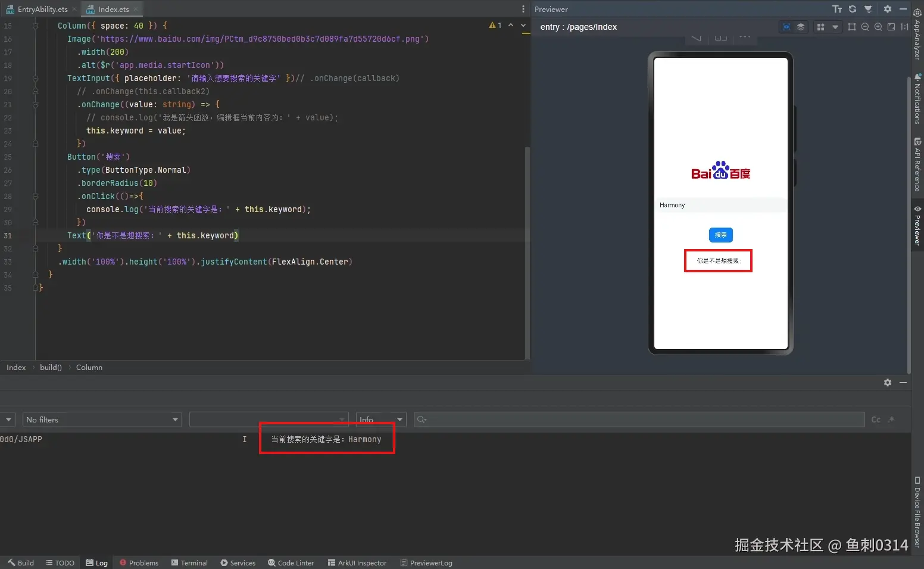Expand the partially visible device dropdown at left
Screen dimensions: 924x569
click(7, 419)
